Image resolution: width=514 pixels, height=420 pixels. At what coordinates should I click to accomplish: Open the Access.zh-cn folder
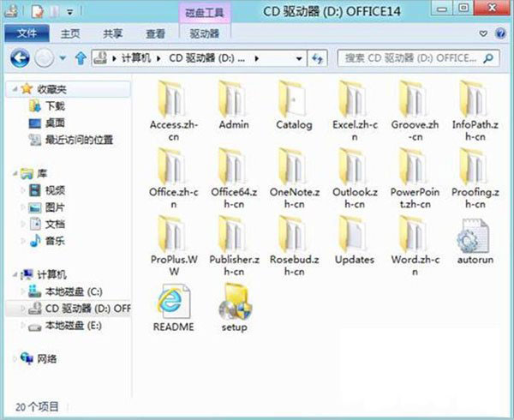[173, 111]
